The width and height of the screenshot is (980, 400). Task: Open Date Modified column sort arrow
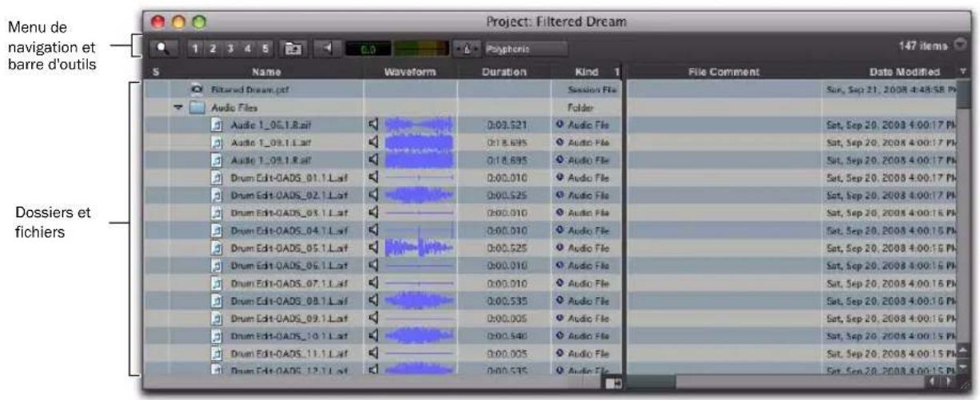963,72
